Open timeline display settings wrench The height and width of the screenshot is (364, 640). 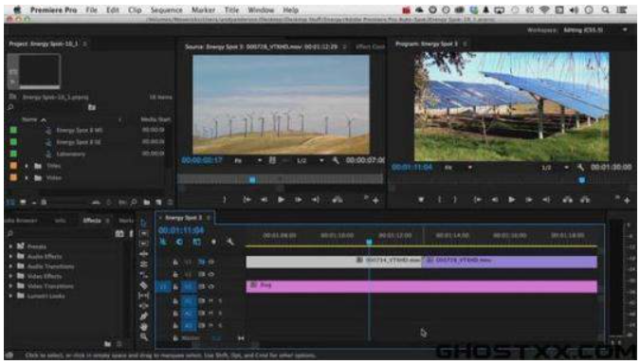tap(230, 242)
